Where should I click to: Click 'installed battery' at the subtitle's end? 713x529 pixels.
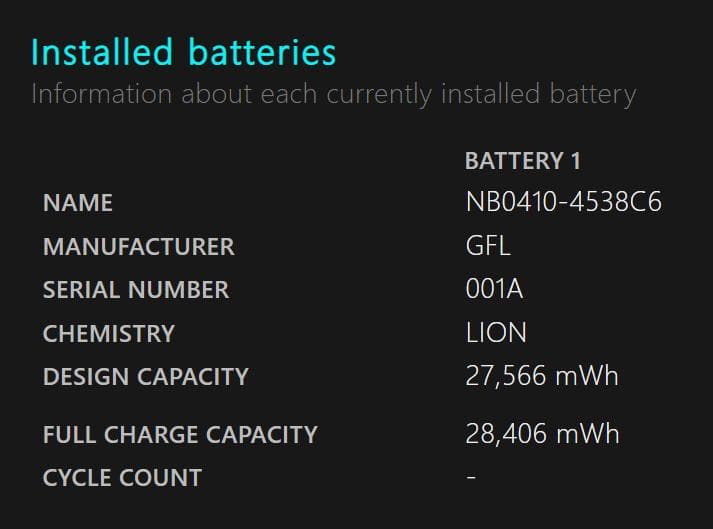click(x=537, y=95)
